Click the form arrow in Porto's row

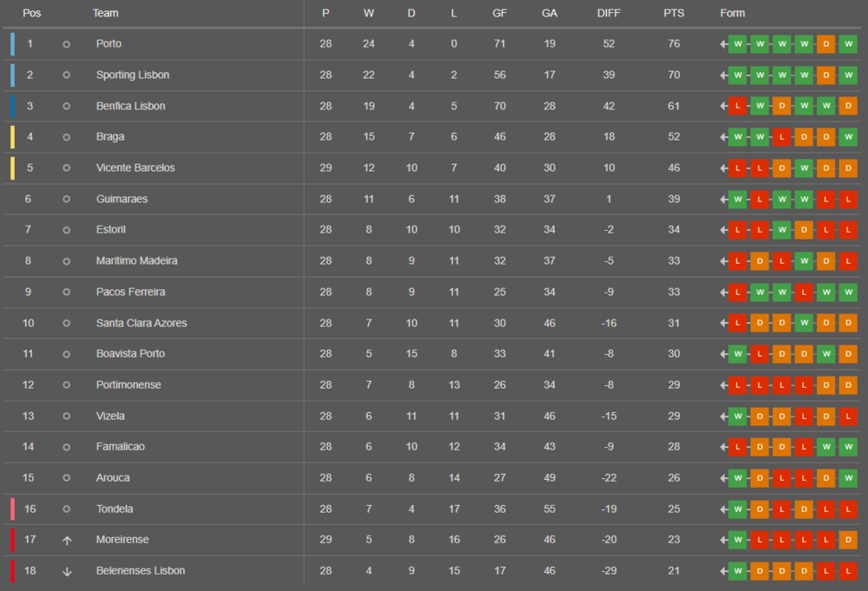click(724, 44)
